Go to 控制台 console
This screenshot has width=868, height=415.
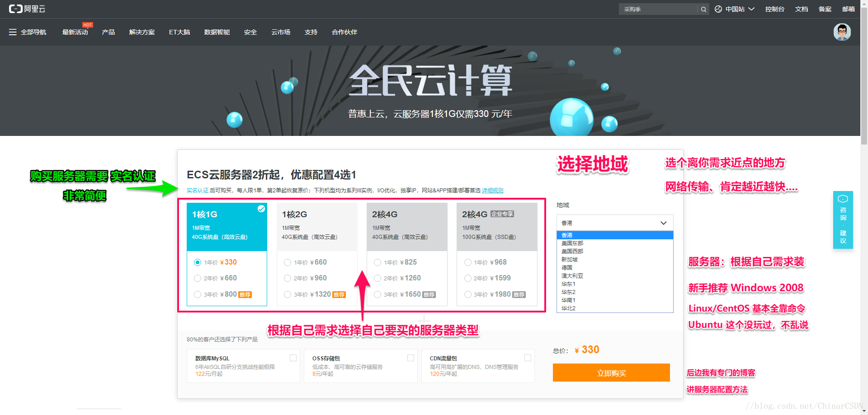click(775, 9)
